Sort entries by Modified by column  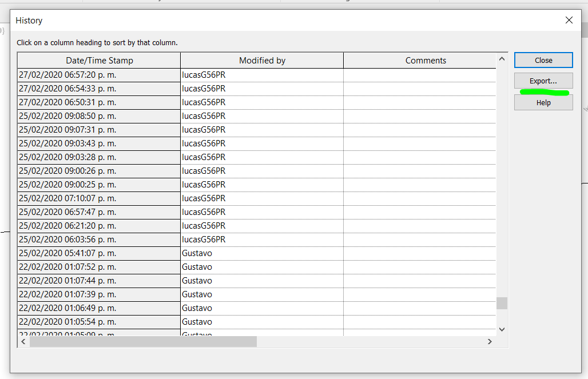pos(261,60)
